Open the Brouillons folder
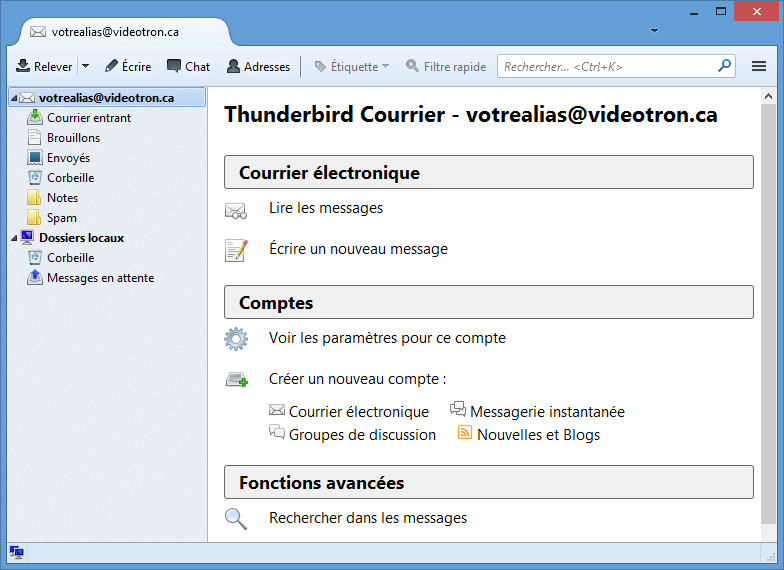784x570 pixels. [73, 138]
